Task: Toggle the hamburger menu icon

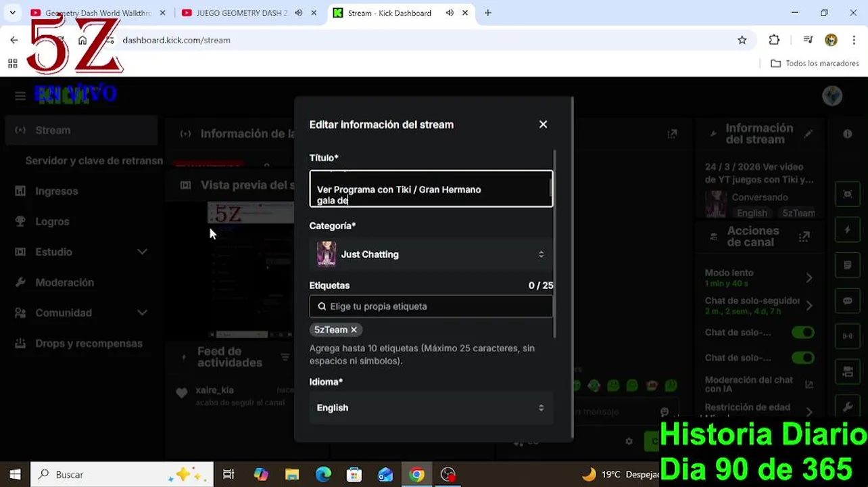Action: coord(20,95)
